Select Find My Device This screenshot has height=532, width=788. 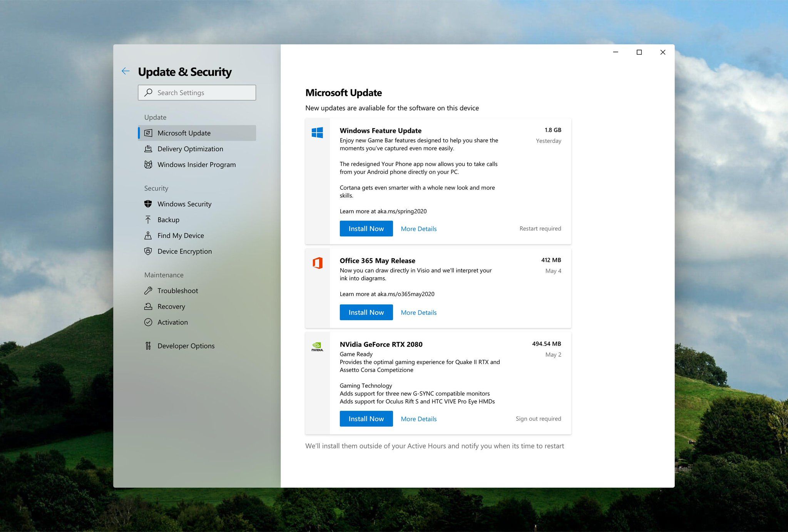[x=197, y=235]
